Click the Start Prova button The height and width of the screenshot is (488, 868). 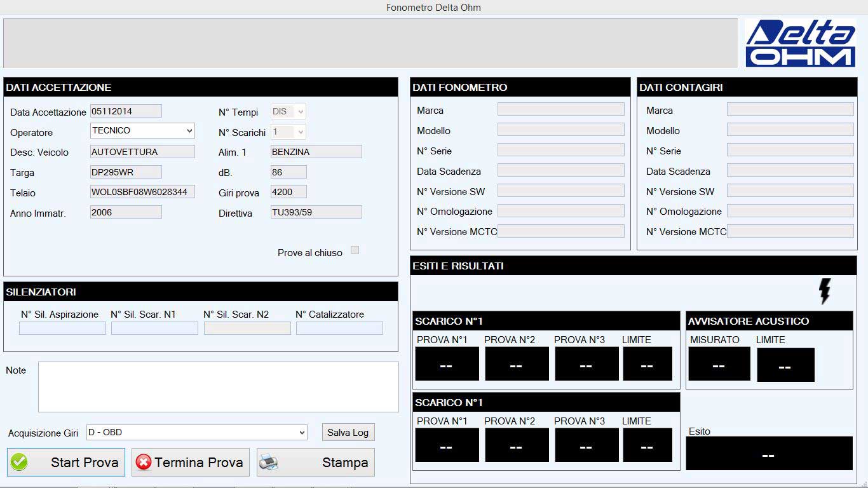pos(66,463)
